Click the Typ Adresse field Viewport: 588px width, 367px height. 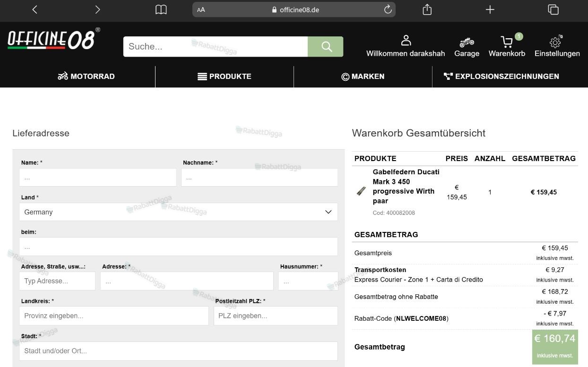(57, 281)
